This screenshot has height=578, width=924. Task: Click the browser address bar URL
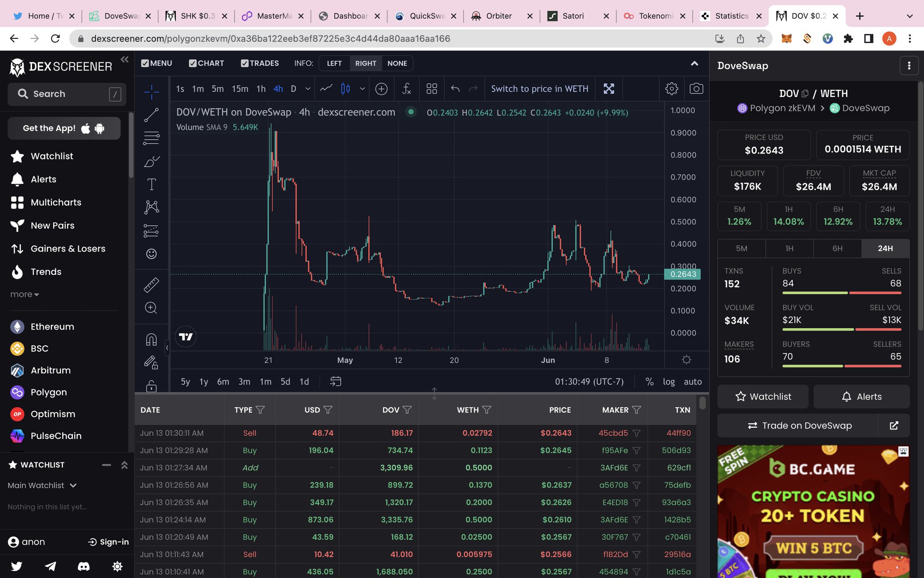click(271, 39)
